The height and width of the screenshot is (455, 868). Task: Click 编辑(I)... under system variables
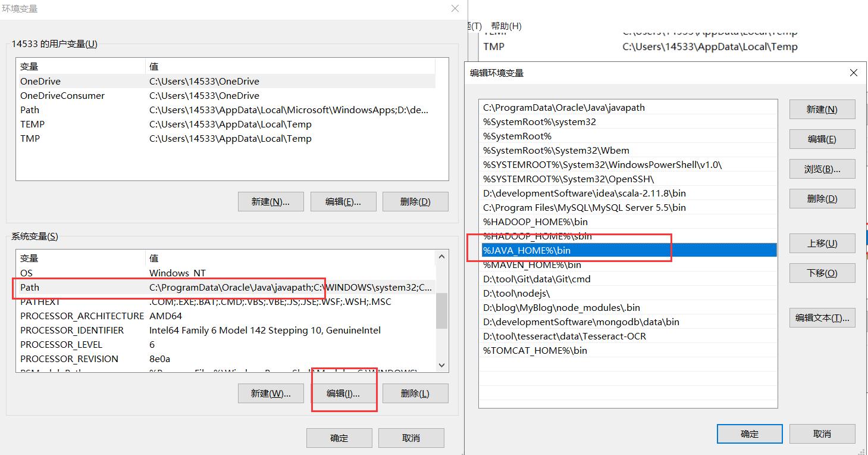[343, 394]
